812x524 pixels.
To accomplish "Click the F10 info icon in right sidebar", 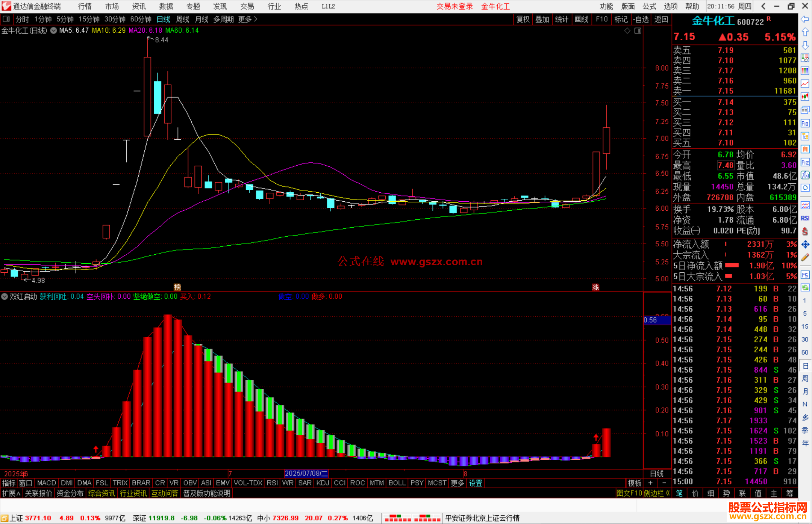I will tap(805, 123).
